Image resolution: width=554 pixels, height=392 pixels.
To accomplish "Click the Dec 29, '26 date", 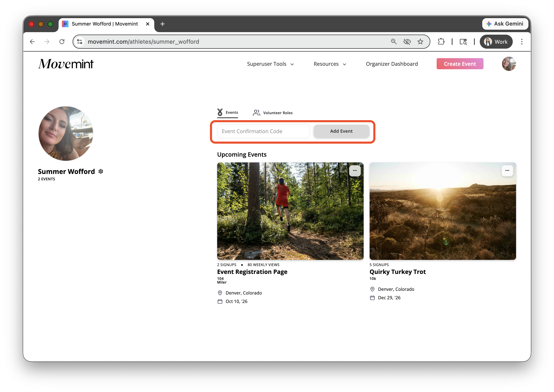I will point(389,298).
